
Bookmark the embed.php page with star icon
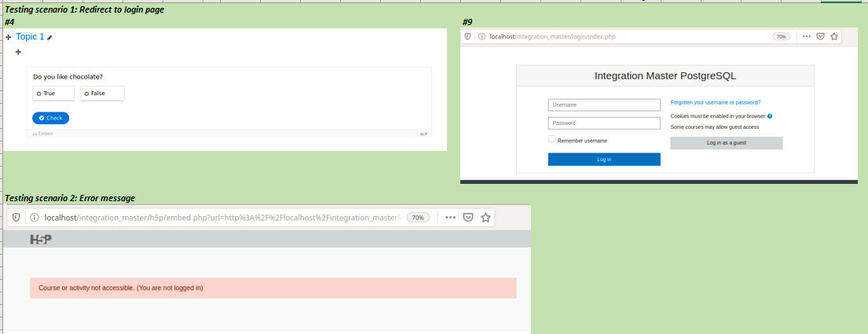click(x=485, y=218)
